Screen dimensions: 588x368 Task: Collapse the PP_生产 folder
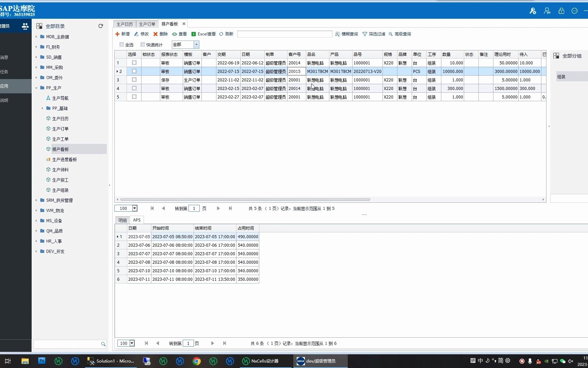coord(36,88)
